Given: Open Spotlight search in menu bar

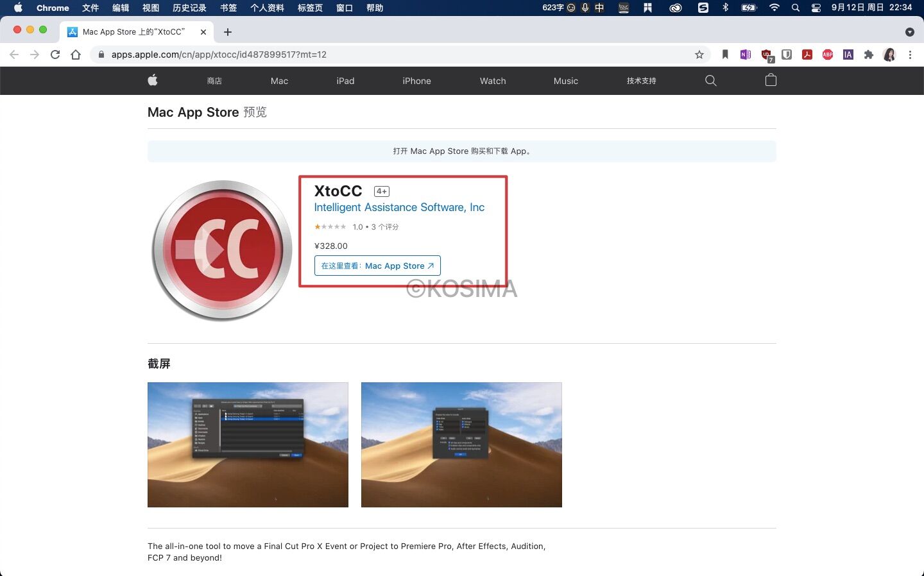Looking at the screenshot, I should (795, 8).
